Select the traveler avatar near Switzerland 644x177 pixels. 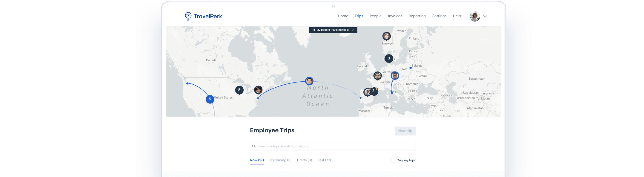coord(377,76)
